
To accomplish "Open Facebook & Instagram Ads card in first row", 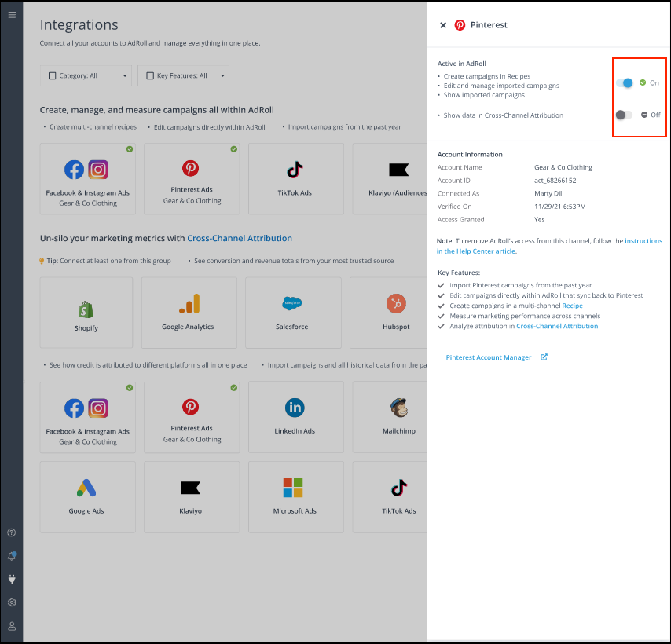I will (x=88, y=179).
